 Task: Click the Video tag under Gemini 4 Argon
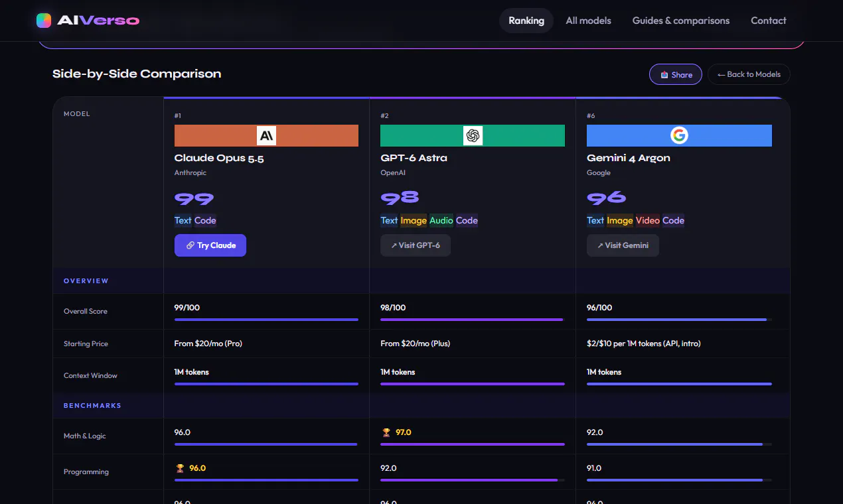click(x=648, y=220)
